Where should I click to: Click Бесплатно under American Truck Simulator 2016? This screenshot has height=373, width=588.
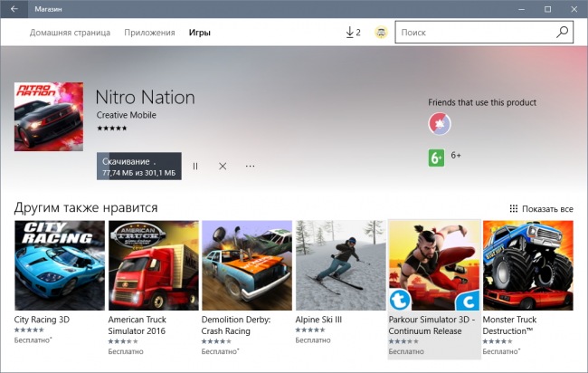pyautogui.click(x=126, y=351)
